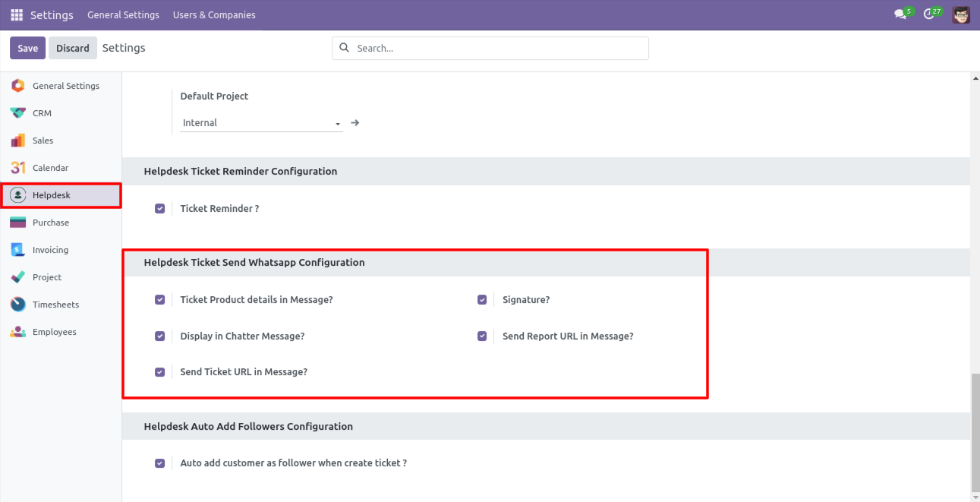Toggle Send Report URL in Message checkbox

[x=482, y=336]
